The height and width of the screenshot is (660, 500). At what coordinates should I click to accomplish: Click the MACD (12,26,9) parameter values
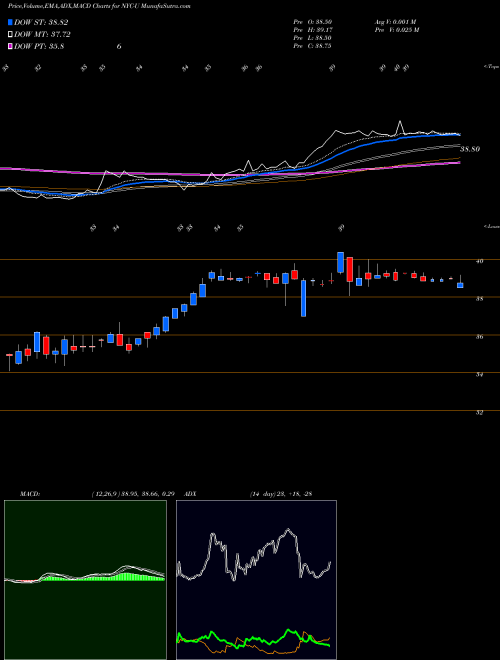click(133, 493)
